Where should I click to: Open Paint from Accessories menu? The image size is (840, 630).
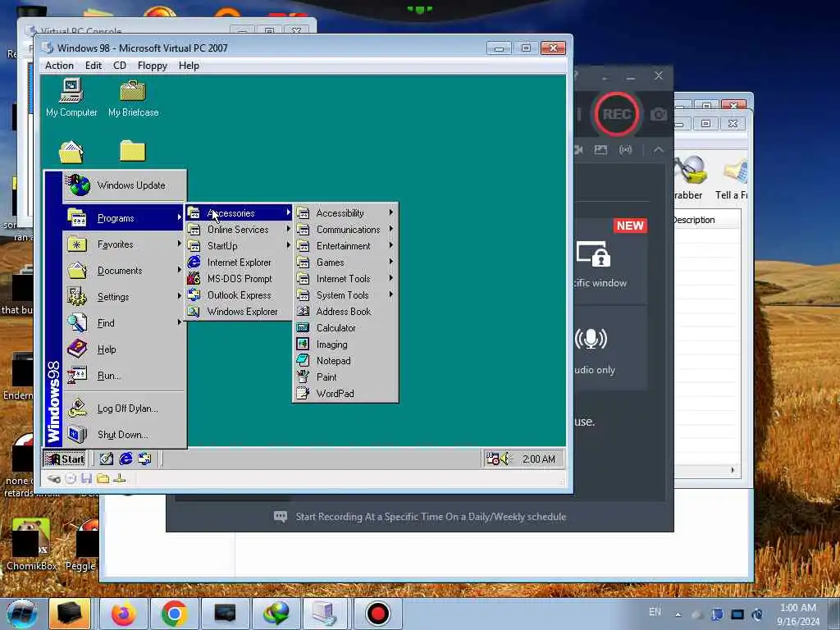[x=345, y=377]
